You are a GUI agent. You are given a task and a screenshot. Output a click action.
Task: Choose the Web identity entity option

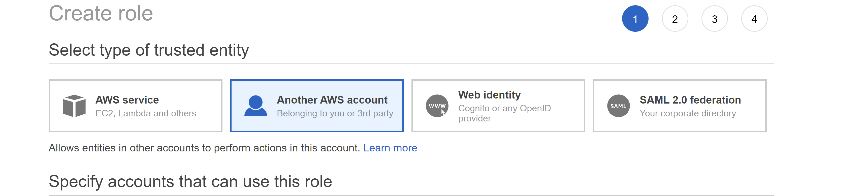(x=498, y=106)
